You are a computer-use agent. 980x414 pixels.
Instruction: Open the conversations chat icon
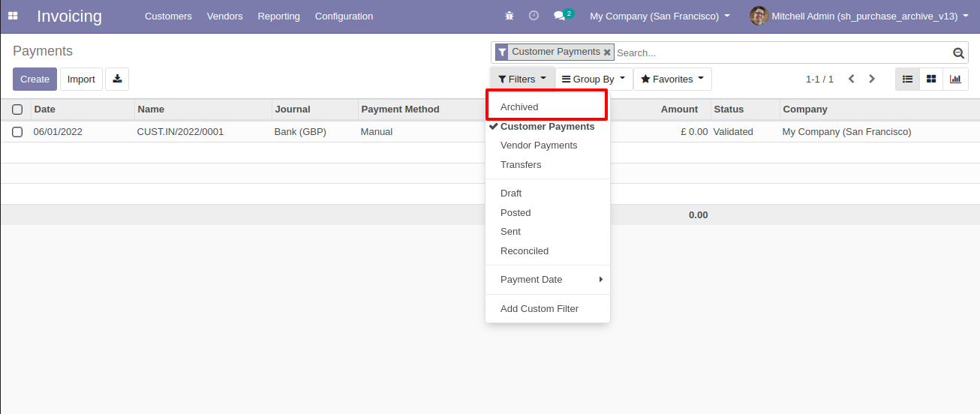559,16
